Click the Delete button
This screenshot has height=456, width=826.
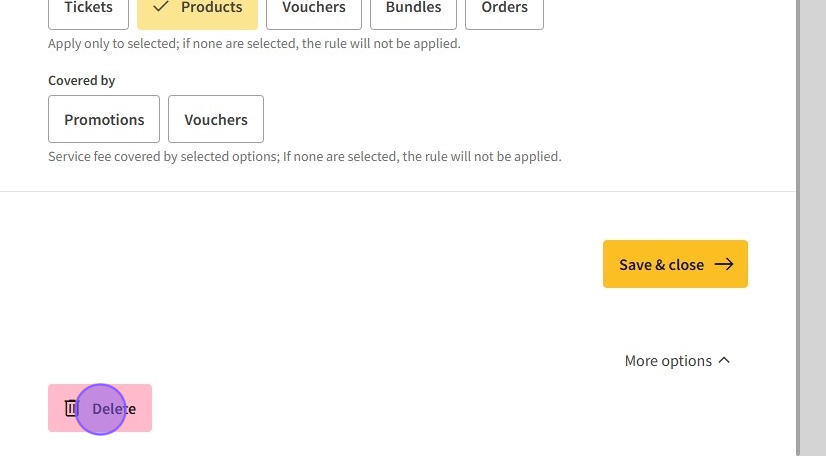pos(100,408)
